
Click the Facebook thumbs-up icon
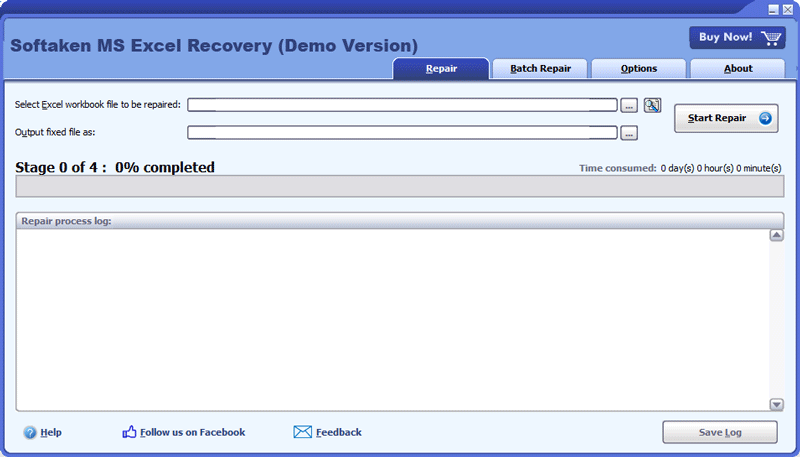(x=129, y=432)
